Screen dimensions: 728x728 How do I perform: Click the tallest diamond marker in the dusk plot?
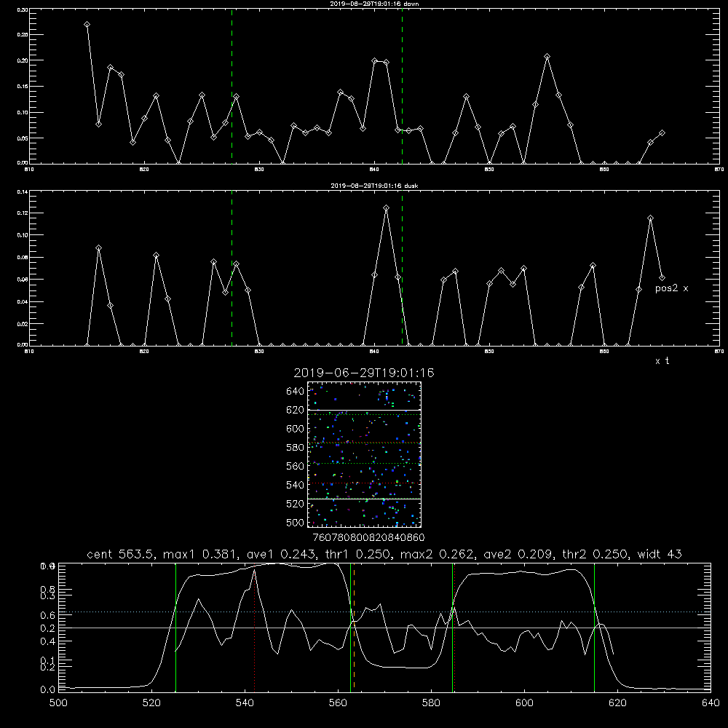pyautogui.click(x=387, y=208)
